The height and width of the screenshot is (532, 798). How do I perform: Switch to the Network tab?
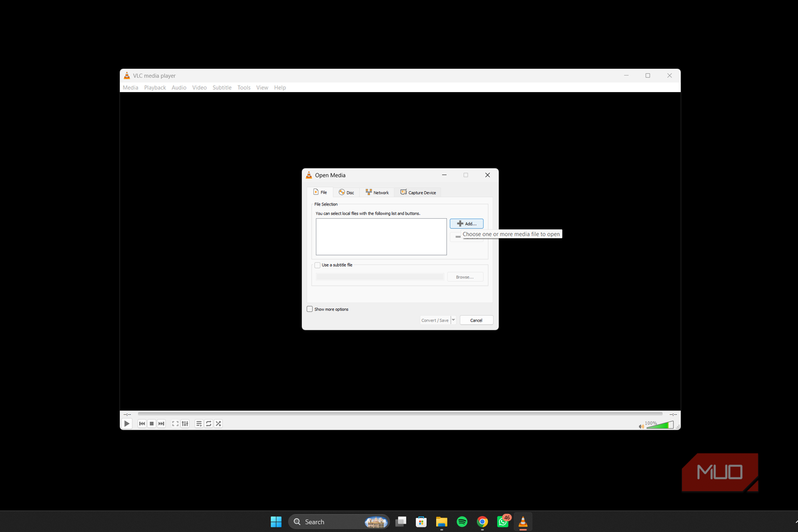point(377,192)
